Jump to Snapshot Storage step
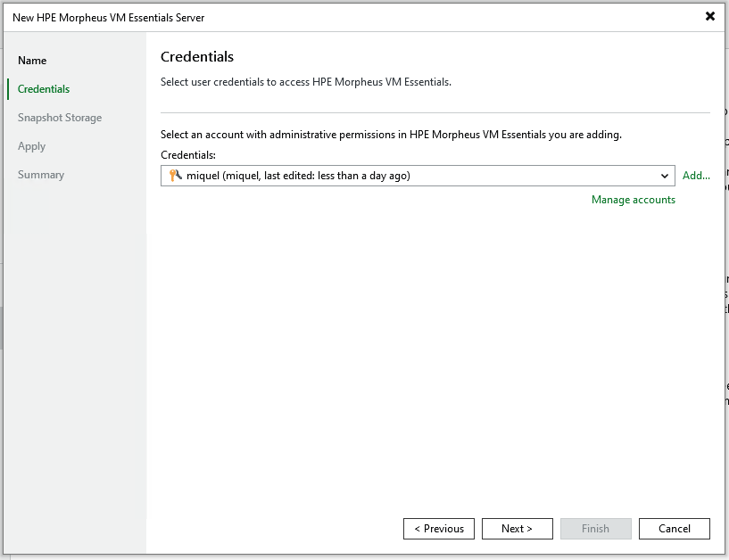The image size is (729, 560). [x=60, y=118]
